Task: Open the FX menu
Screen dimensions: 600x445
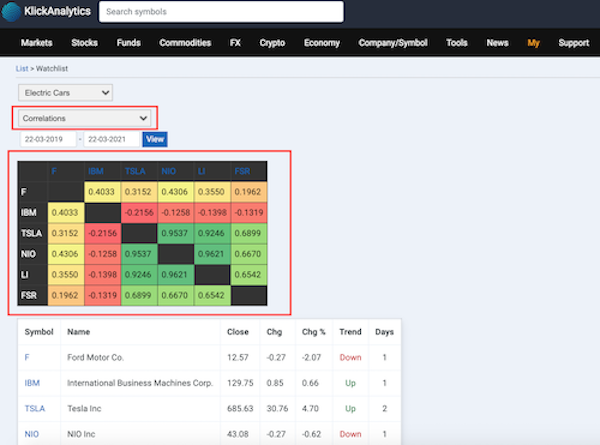Action: click(x=235, y=43)
